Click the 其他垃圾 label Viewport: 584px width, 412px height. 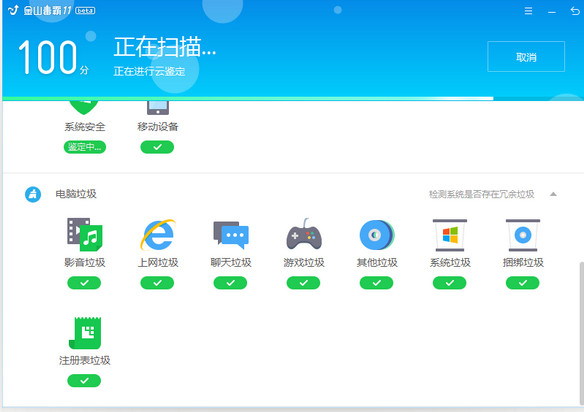[x=377, y=263]
